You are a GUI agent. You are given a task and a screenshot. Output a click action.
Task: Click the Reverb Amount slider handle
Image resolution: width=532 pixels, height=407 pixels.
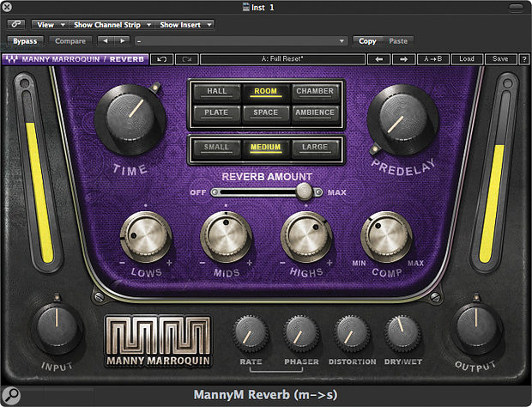(305, 191)
